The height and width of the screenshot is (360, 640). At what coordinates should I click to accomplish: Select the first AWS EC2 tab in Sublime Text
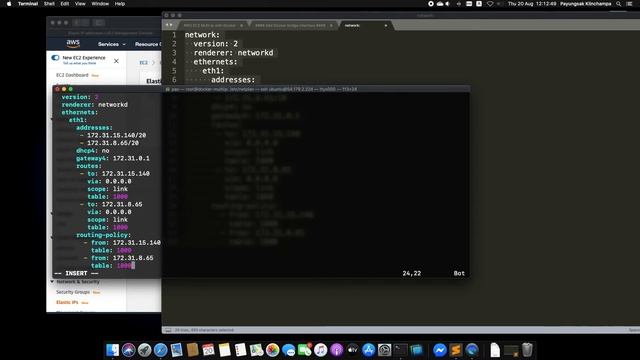(x=212, y=25)
